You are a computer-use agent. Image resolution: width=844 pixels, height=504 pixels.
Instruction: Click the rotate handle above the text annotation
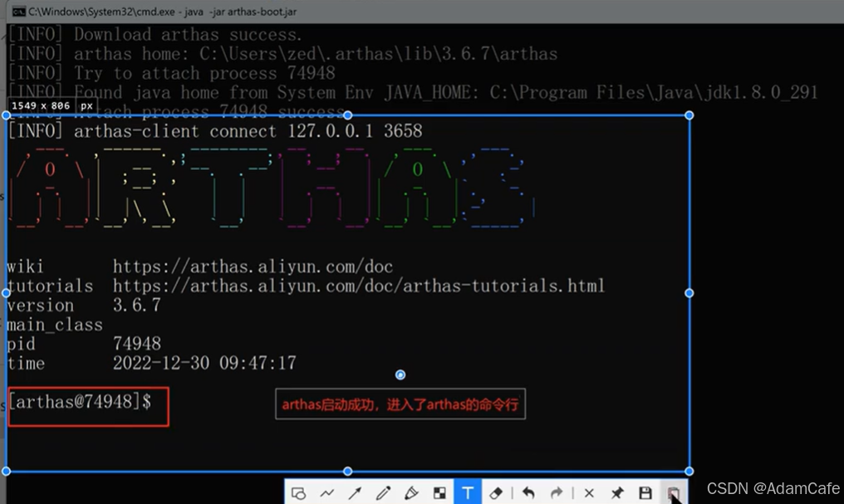[400, 375]
